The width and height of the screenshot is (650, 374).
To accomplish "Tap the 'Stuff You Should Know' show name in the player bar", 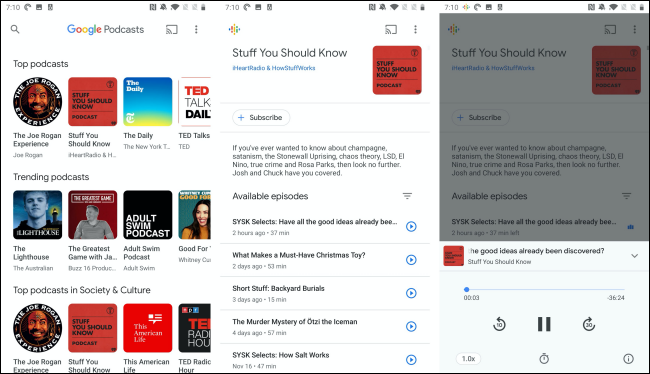I will click(x=499, y=262).
